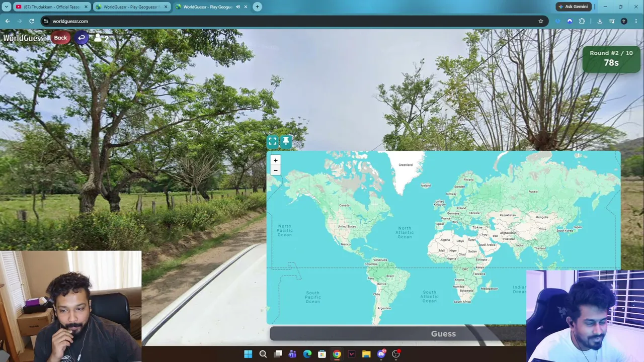Open the Windows Start menu
Image resolution: width=644 pixels, height=362 pixels.
point(248,354)
